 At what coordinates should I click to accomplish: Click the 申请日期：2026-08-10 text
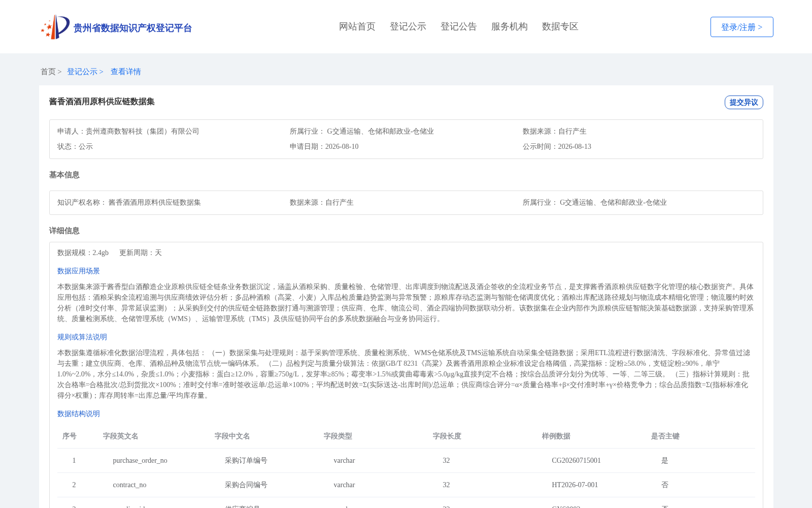(324, 146)
